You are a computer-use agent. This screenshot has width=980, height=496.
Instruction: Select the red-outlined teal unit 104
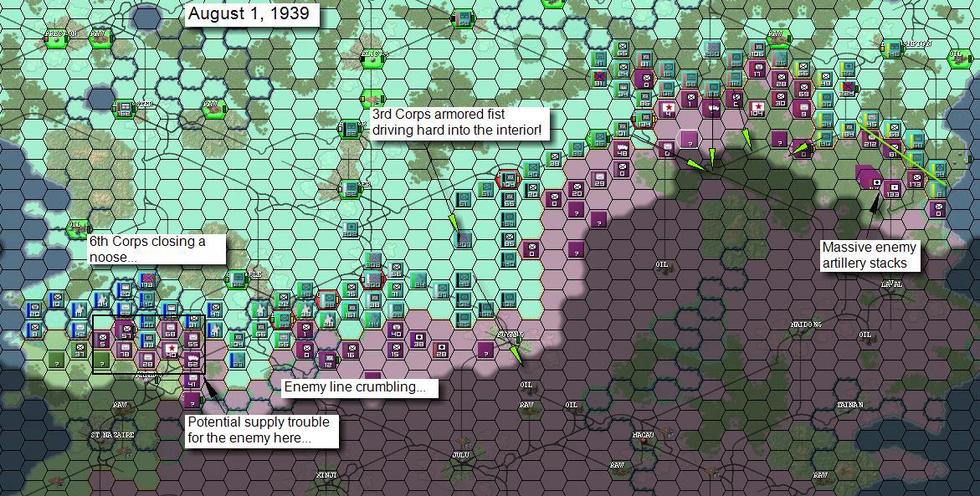508,181
